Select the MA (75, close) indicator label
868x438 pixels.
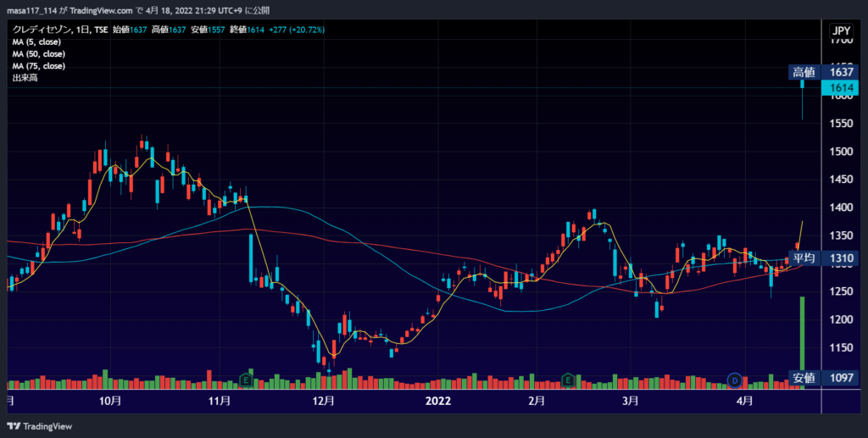pos(39,66)
